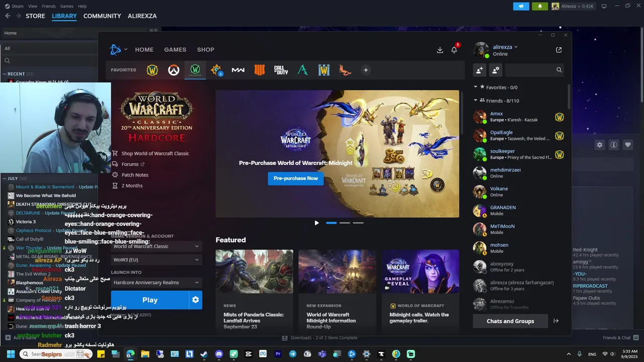Open Shop World of Warcraft Classic link

click(x=155, y=153)
